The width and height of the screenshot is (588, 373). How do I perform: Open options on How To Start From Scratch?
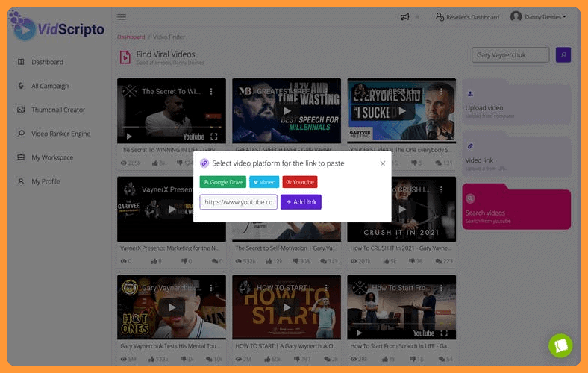tap(442, 288)
